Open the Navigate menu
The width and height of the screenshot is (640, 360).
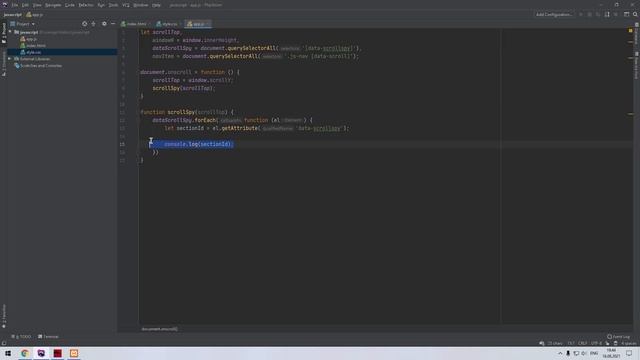53,5
